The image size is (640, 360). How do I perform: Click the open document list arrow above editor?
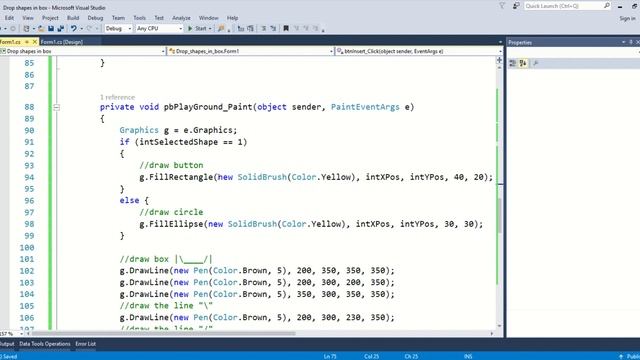[500, 42]
